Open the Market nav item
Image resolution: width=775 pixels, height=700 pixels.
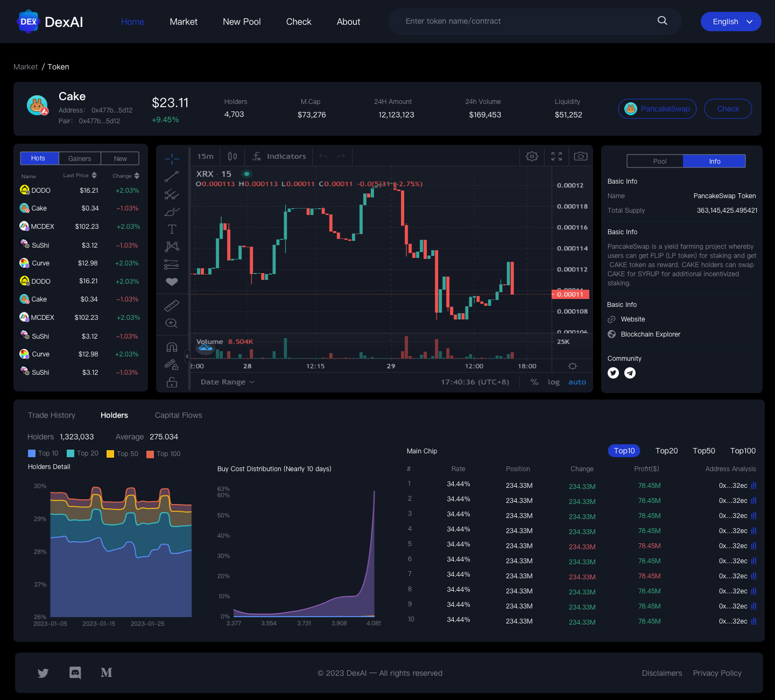(184, 22)
